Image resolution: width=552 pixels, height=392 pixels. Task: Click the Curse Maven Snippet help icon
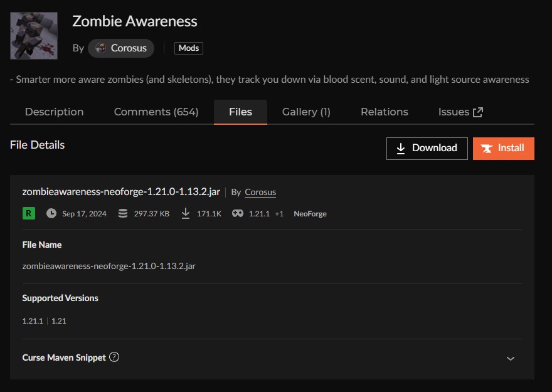click(x=114, y=357)
